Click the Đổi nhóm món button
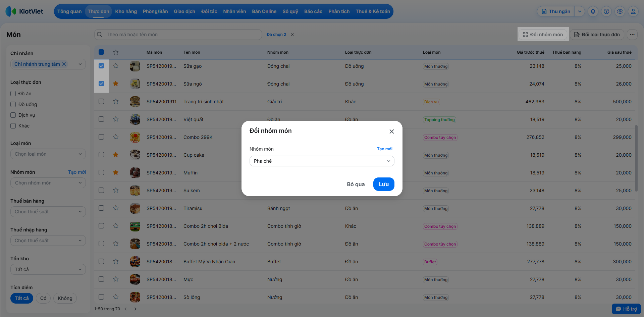This screenshot has height=317, width=644. [x=543, y=35]
